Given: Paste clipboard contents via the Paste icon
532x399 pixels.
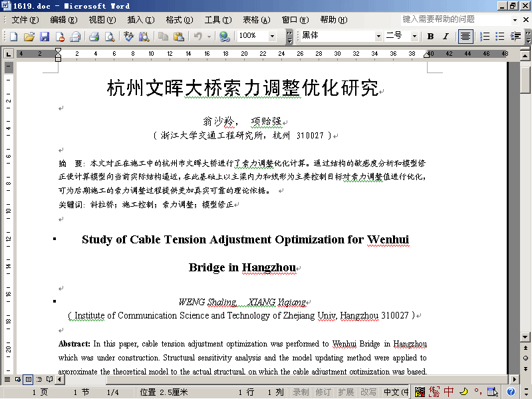Looking at the screenshot, I should (178, 36).
